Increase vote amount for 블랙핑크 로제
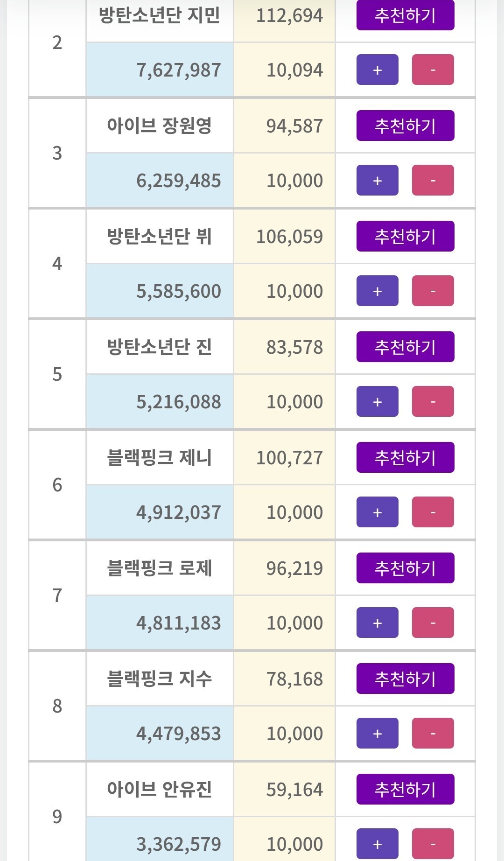Viewport: 504px width, 861px height. [x=377, y=623]
